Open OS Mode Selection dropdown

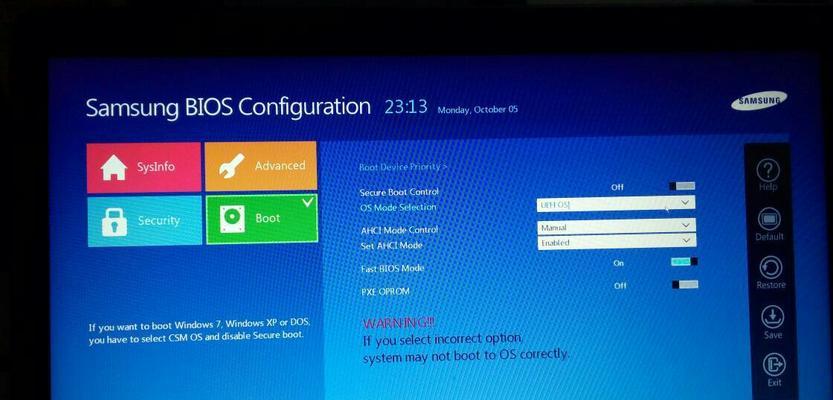coord(615,203)
